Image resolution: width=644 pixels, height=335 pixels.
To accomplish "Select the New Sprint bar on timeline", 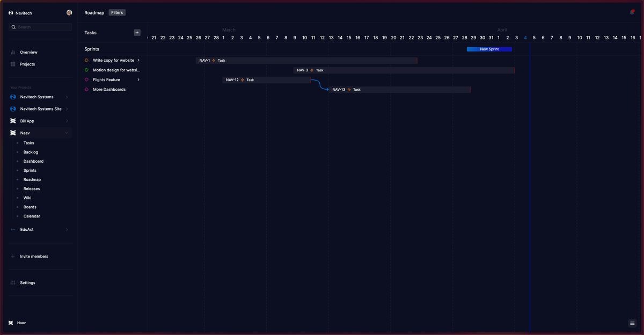I will pos(489,49).
